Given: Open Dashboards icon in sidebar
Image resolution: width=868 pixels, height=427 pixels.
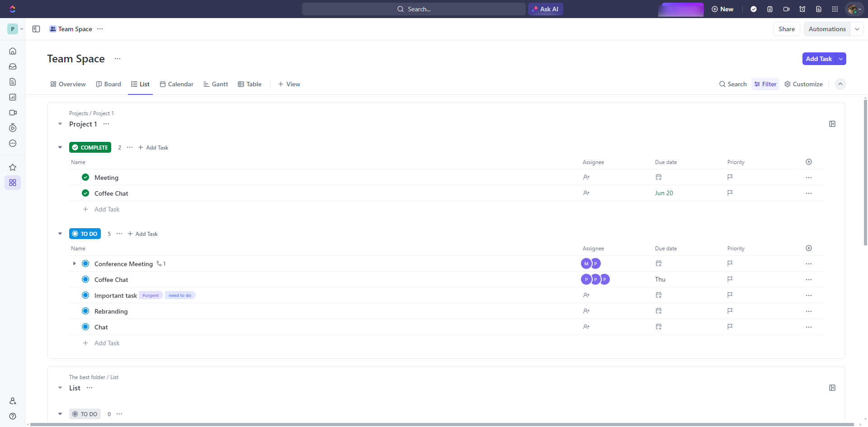Looking at the screenshot, I should click(x=13, y=97).
